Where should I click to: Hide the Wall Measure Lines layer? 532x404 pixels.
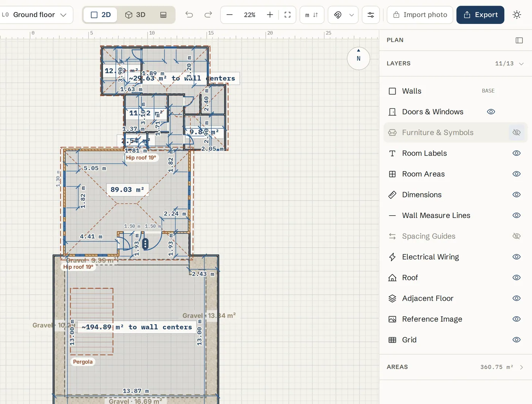coord(516,215)
